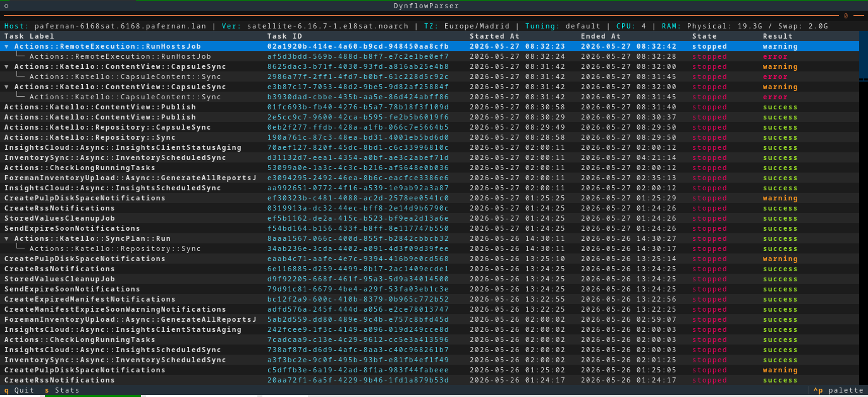Image resolution: width=868 pixels, height=397 pixels.
Task: Select CheckLongRunningTasks row with ID 7cadcaa9
Action: (x=430, y=339)
